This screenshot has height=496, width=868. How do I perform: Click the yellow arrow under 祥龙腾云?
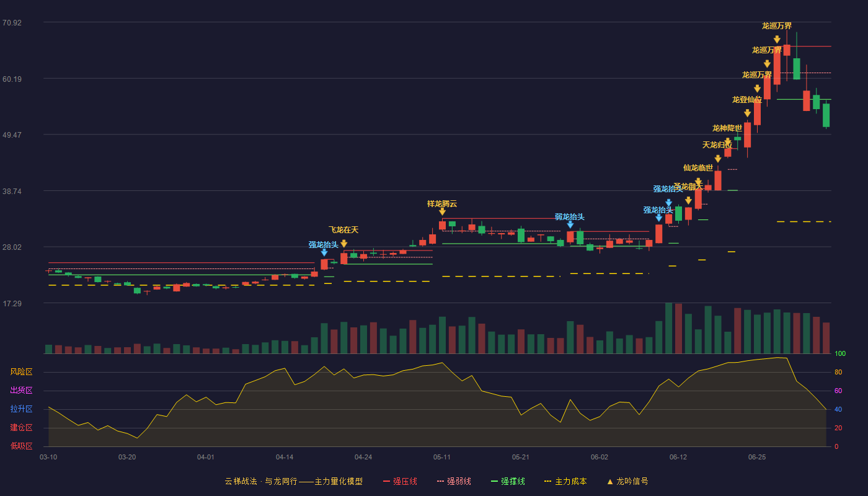(x=442, y=211)
